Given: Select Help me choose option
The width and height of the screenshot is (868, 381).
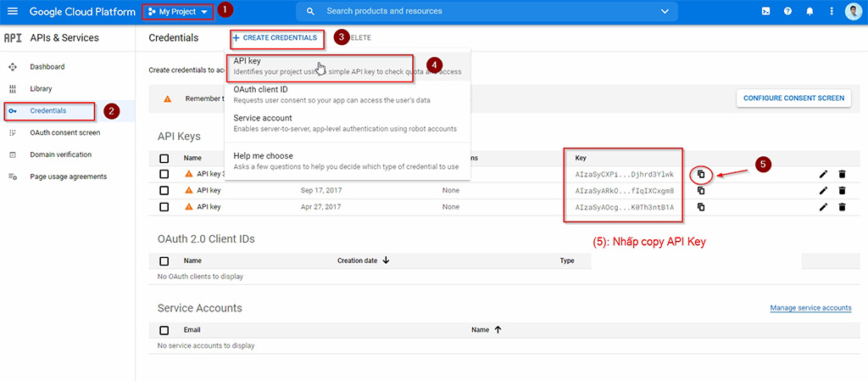Looking at the screenshot, I should click(x=348, y=161).
